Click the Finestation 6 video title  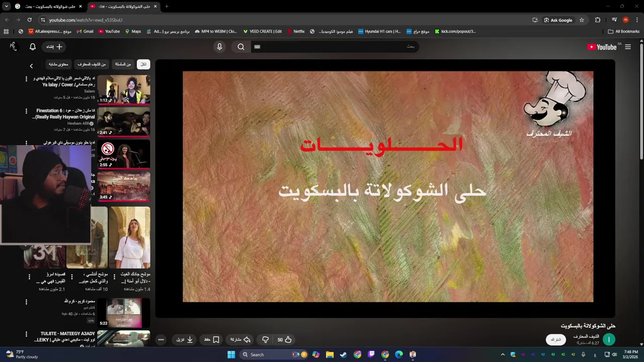pyautogui.click(x=63, y=114)
